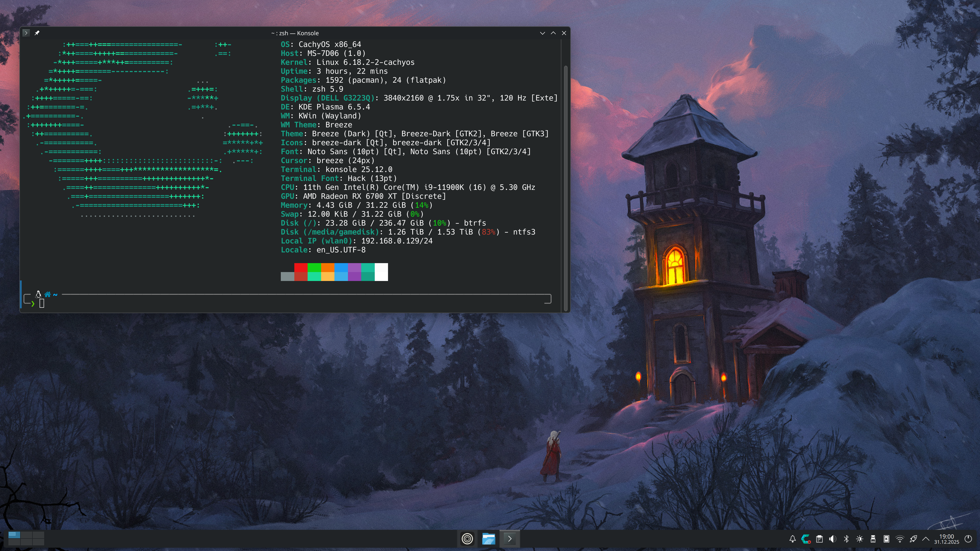Open the Dolphin file manager from taskbar
The width and height of the screenshot is (980, 551).
pyautogui.click(x=489, y=538)
